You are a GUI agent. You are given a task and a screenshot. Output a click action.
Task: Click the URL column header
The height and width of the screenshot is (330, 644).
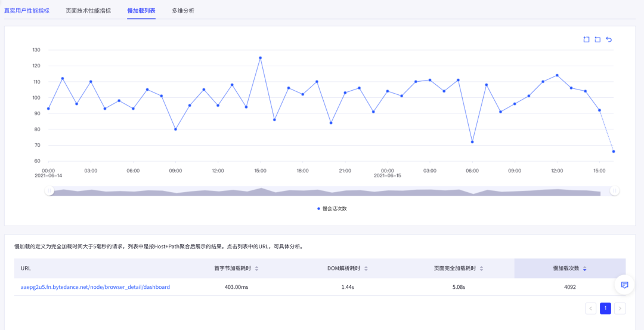[26, 269]
